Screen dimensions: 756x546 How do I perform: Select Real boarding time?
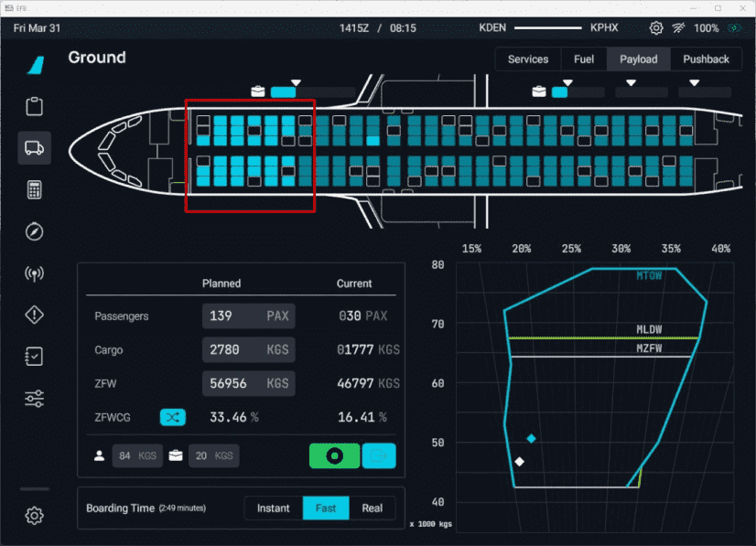(372, 509)
